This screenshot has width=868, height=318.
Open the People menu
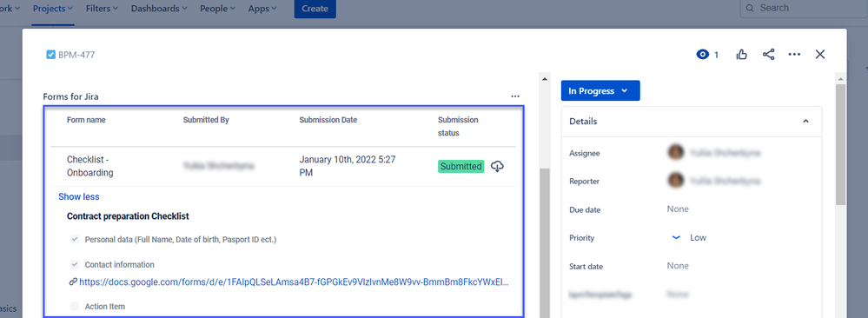pyautogui.click(x=217, y=9)
